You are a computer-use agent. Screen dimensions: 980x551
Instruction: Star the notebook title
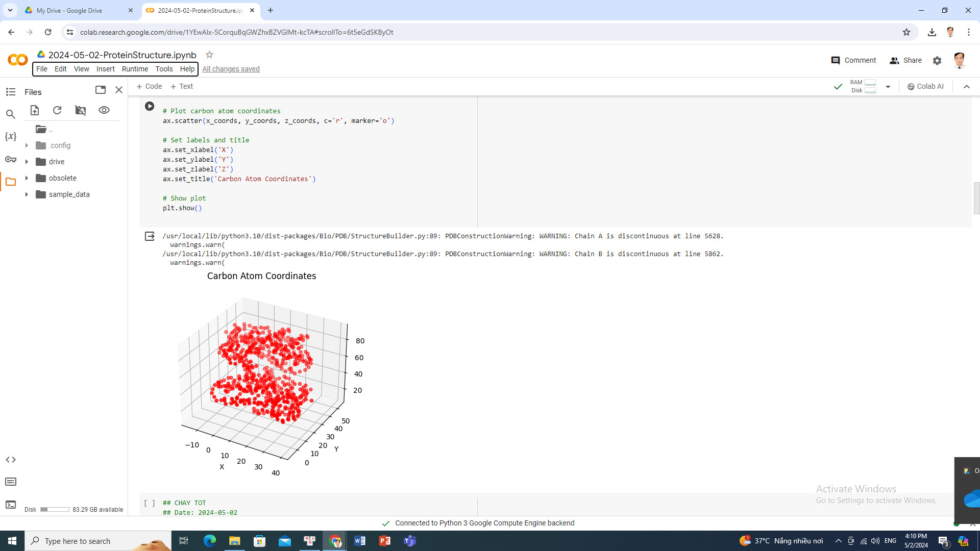point(209,55)
